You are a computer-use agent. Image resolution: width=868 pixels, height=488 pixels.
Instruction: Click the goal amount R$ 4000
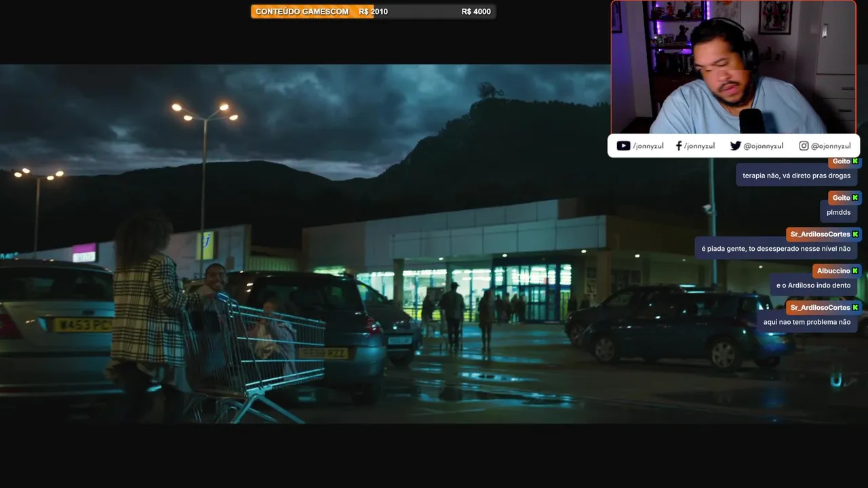click(x=476, y=12)
